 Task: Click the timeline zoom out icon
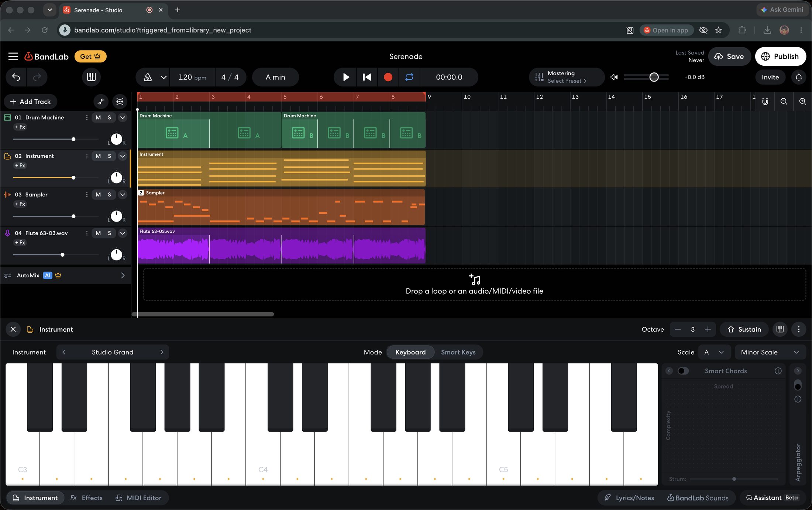[x=784, y=101]
